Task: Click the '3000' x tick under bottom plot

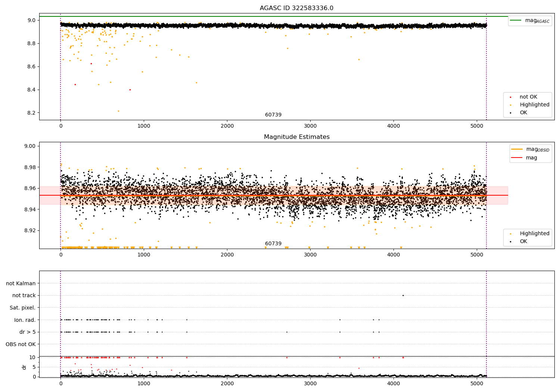Action: pos(310,384)
